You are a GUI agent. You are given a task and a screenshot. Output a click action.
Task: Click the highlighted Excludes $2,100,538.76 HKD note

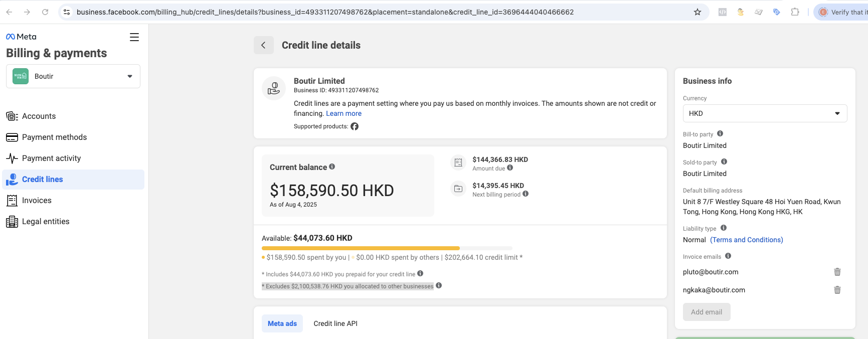(348, 286)
